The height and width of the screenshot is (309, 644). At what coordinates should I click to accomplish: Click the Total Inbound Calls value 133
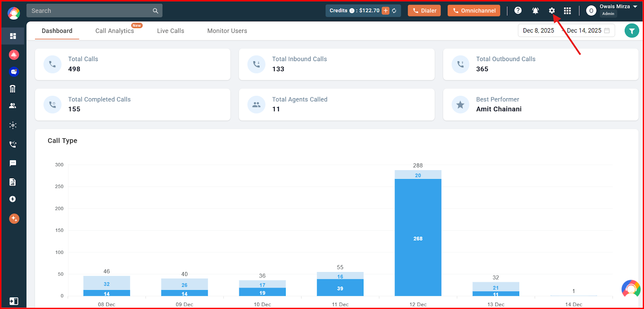(278, 69)
